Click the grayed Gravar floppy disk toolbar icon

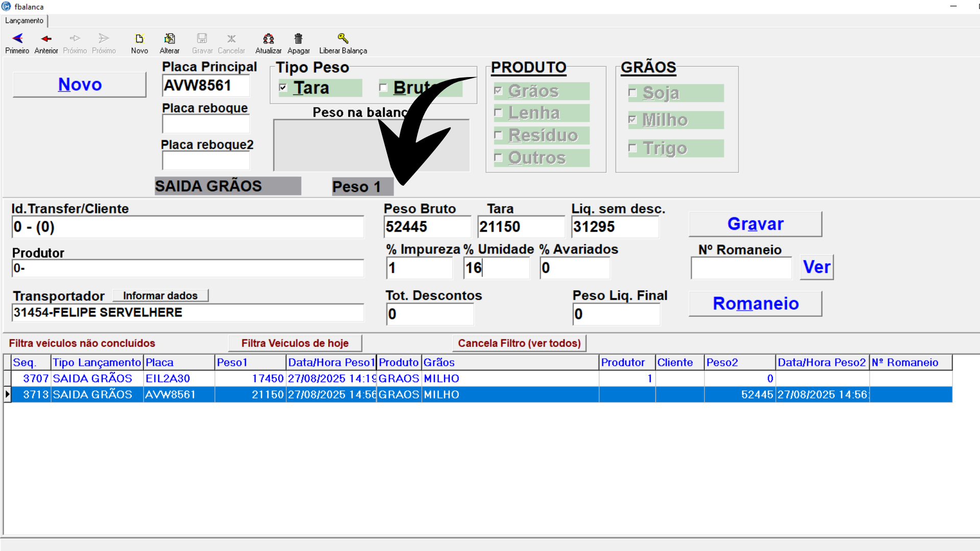[x=202, y=39]
